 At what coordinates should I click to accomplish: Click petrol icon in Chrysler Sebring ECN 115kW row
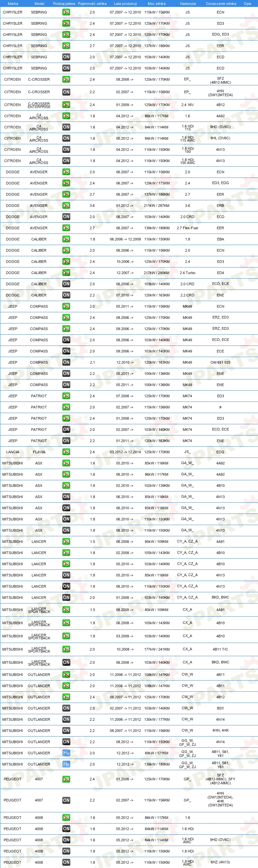pyautogui.click(x=66, y=12)
